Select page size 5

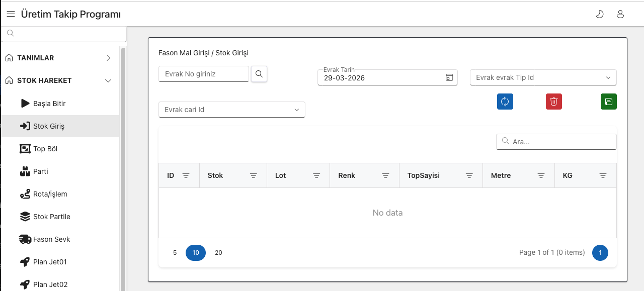(x=175, y=253)
